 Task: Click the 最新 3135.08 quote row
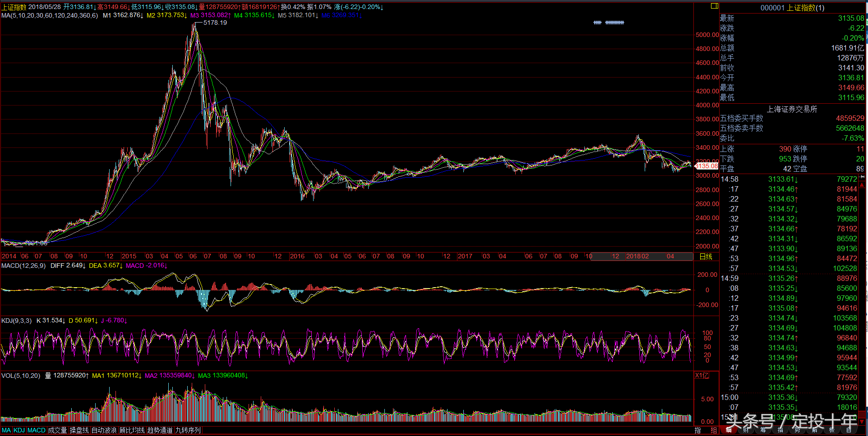click(792, 18)
